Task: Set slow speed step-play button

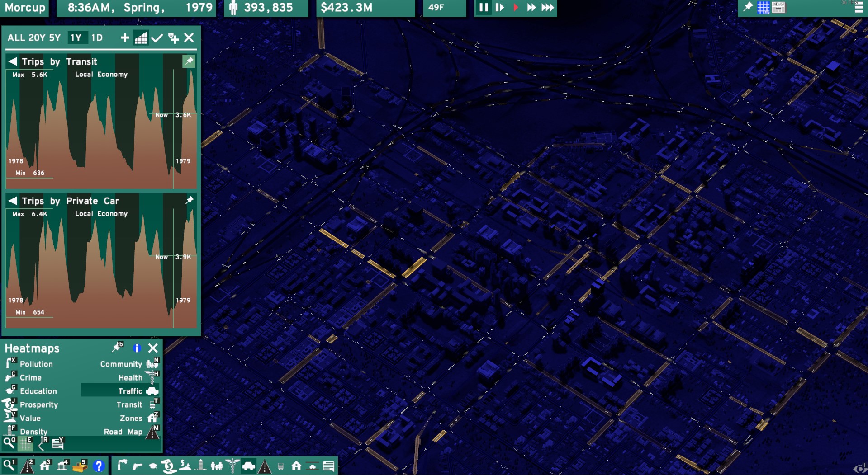Action: coord(500,7)
